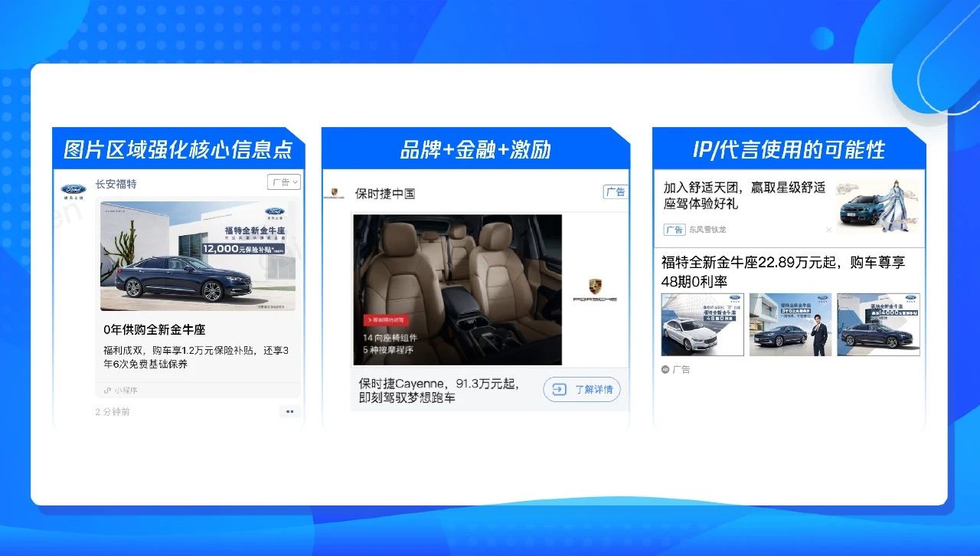The height and width of the screenshot is (556, 980).
Task: Open the white Ford sedan thumbnail
Action: [x=703, y=324]
